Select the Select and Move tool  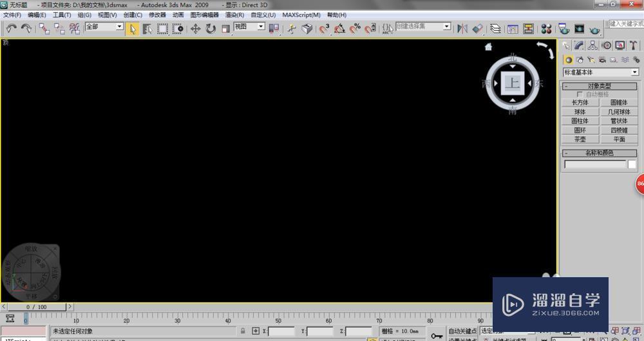pos(196,29)
